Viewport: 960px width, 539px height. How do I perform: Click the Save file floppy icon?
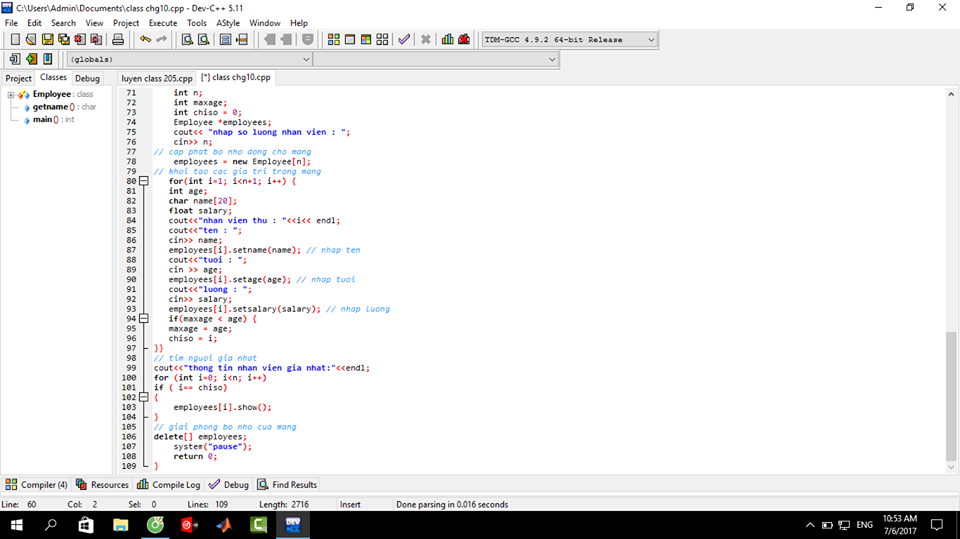[48, 40]
